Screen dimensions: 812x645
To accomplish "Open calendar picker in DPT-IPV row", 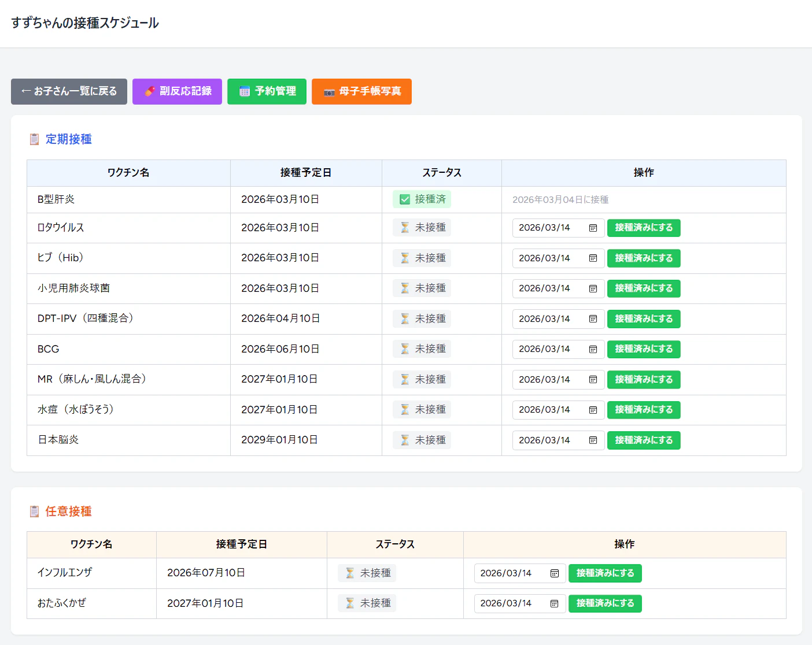I will [x=593, y=319].
